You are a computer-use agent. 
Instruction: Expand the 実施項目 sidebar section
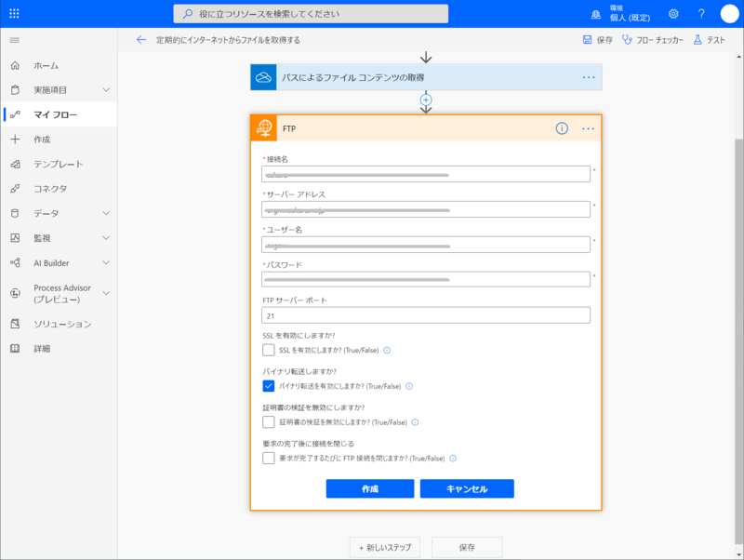click(106, 89)
